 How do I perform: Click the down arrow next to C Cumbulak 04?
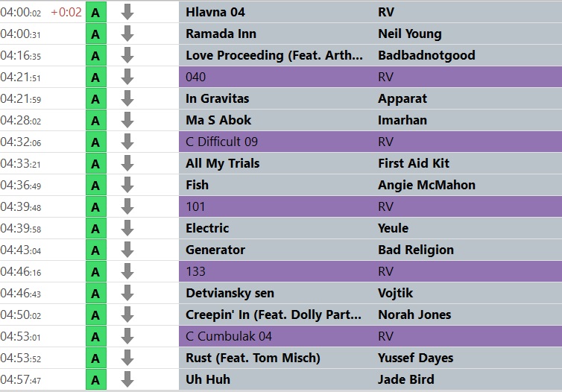[127, 336]
